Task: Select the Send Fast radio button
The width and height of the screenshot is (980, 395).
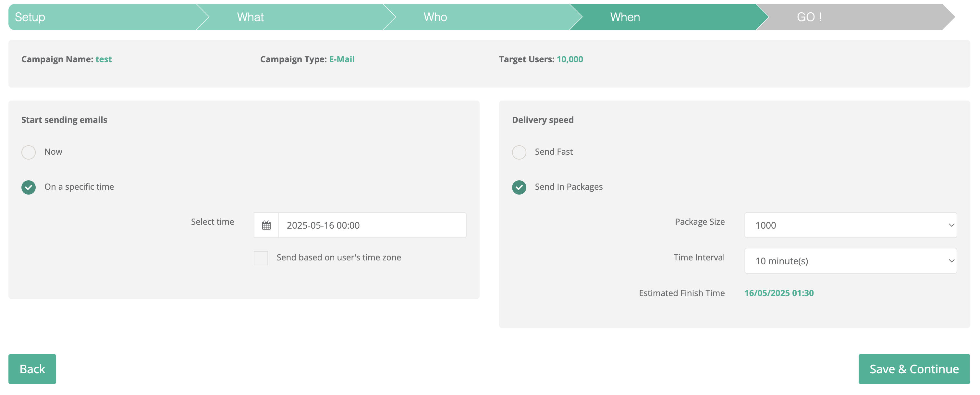Action: click(519, 152)
